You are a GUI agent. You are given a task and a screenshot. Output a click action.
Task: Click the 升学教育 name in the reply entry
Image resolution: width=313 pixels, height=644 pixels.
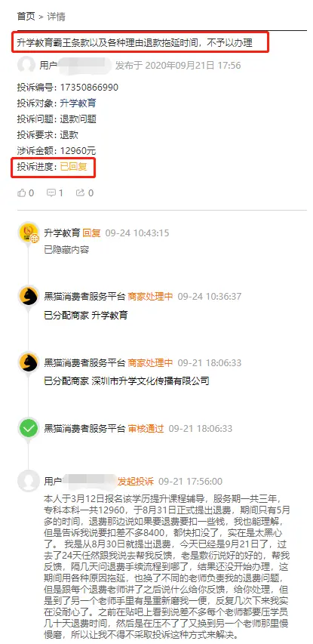point(62,233)
